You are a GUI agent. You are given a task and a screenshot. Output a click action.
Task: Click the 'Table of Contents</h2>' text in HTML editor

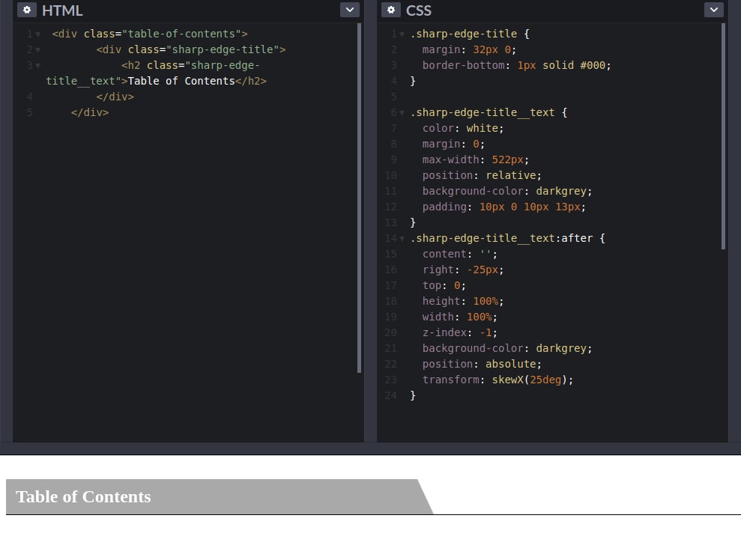197,81
